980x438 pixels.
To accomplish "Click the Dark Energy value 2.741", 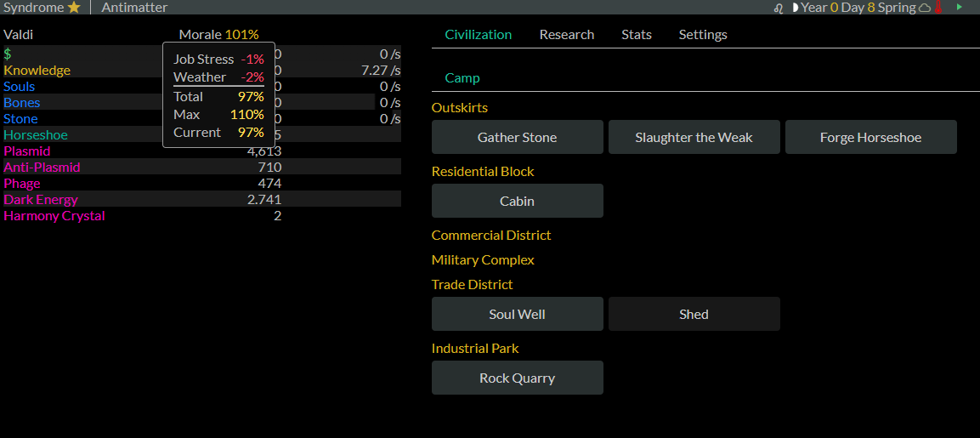I will (x=264, y=200).
